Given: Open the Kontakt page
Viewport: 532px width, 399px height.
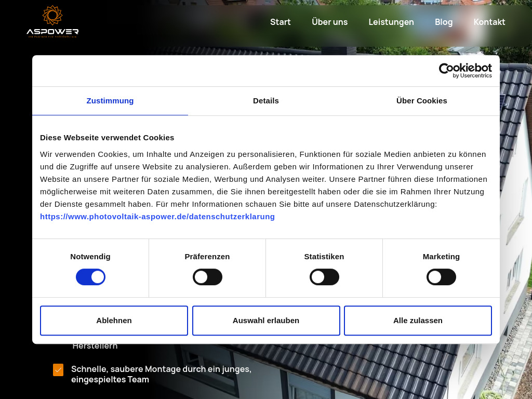Looking at the screenshot, I should coord(489,22).
